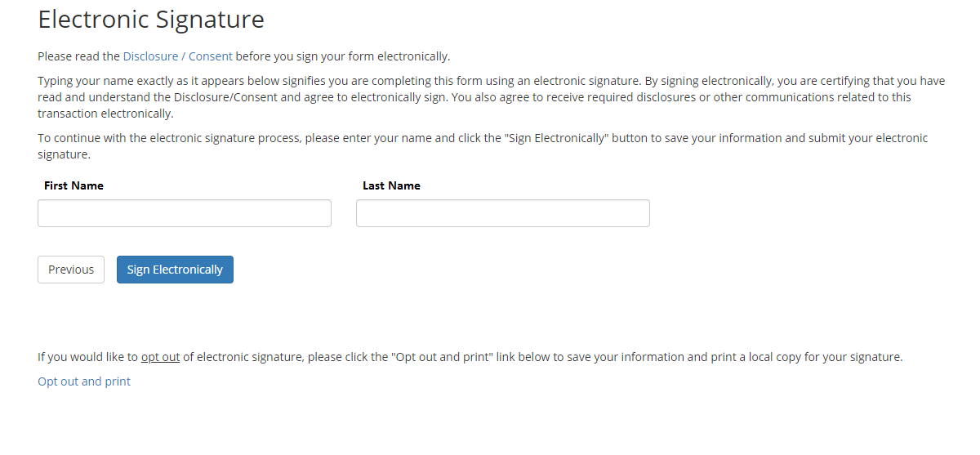Click the First Name input field
The height and width of the screenshot is (455, 980).
pyautogui.click(x=185, y=213)
